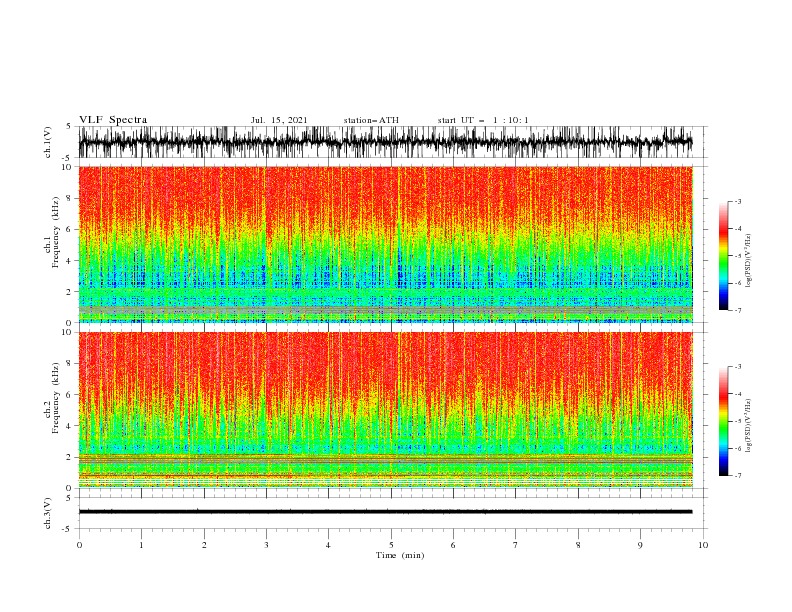Click time axis tick label "1"
Viewport: 792px width, 612px height.
141,545
